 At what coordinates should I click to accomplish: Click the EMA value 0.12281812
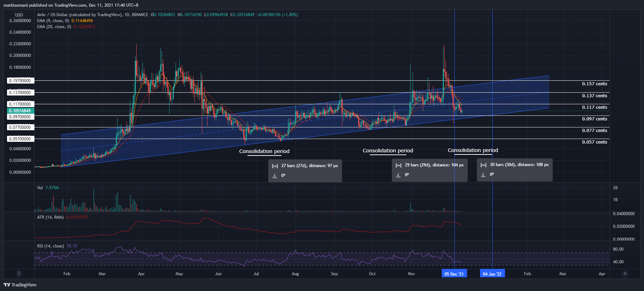click(84, 27)
